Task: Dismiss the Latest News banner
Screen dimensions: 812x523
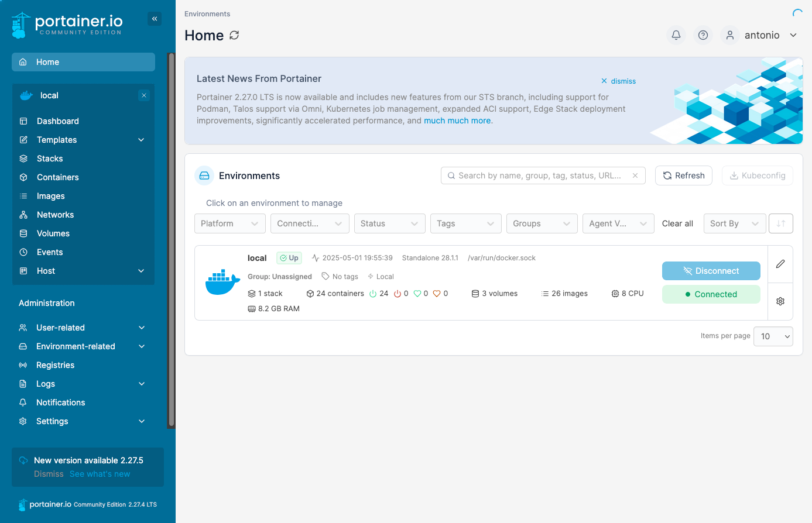Action: (618, 81)
